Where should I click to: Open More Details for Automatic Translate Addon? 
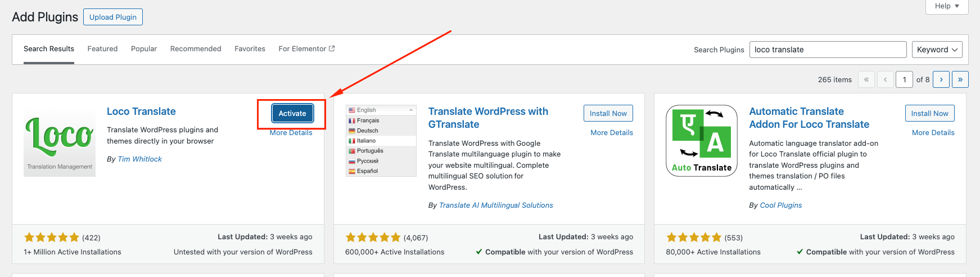point(933,133)
